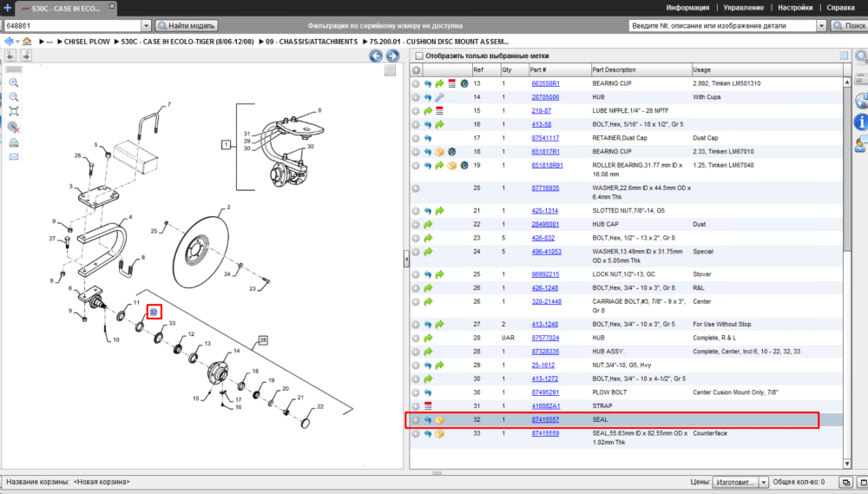This screenshot has width=868, height=494.
Task: Click the package box icon in row 33
Action: (x=439, y=433)
